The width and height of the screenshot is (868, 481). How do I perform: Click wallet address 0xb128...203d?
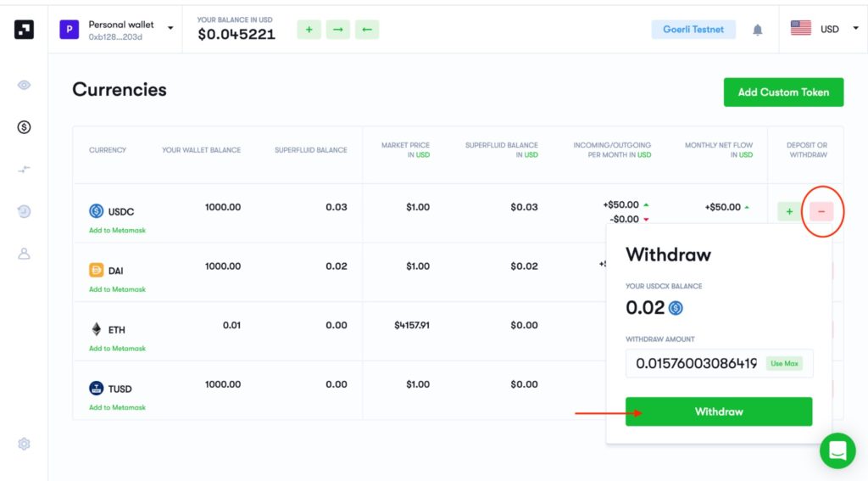pyautogui.click(x=115, y=37)
